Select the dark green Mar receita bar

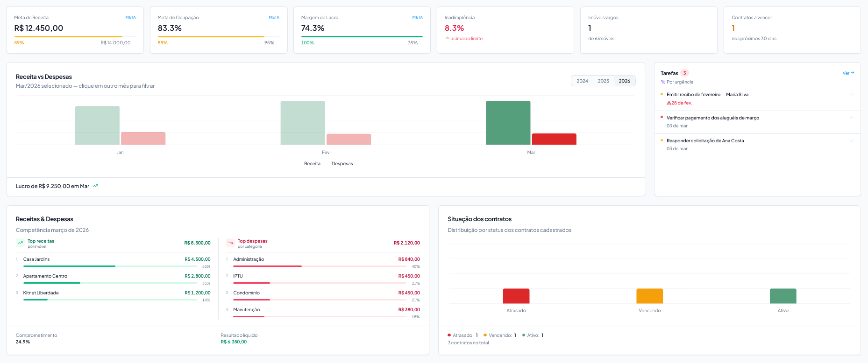click(508, 123)
